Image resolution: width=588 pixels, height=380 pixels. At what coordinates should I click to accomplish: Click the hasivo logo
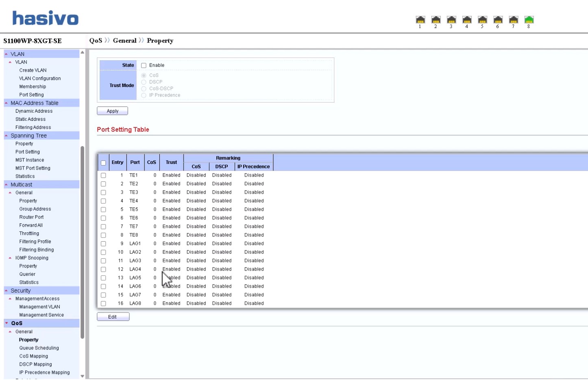click(x=45, y=18)
